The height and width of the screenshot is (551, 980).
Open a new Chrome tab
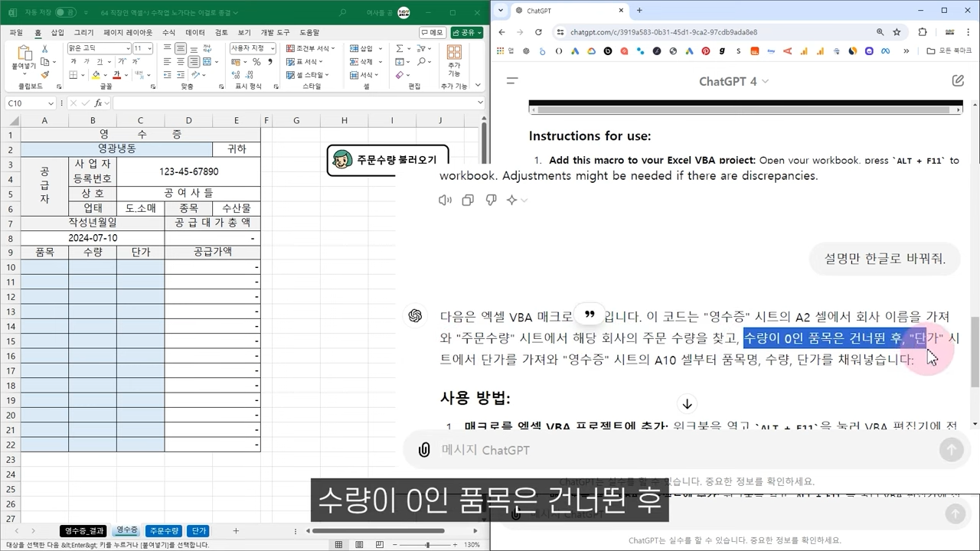639,11
